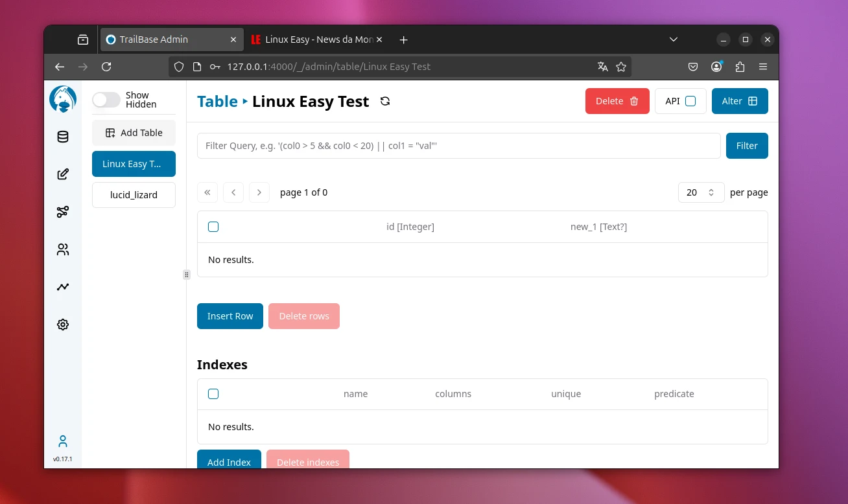Open the per-page count selector showing 20
This screenshot has height=504, width=848.
coord(701,192)
